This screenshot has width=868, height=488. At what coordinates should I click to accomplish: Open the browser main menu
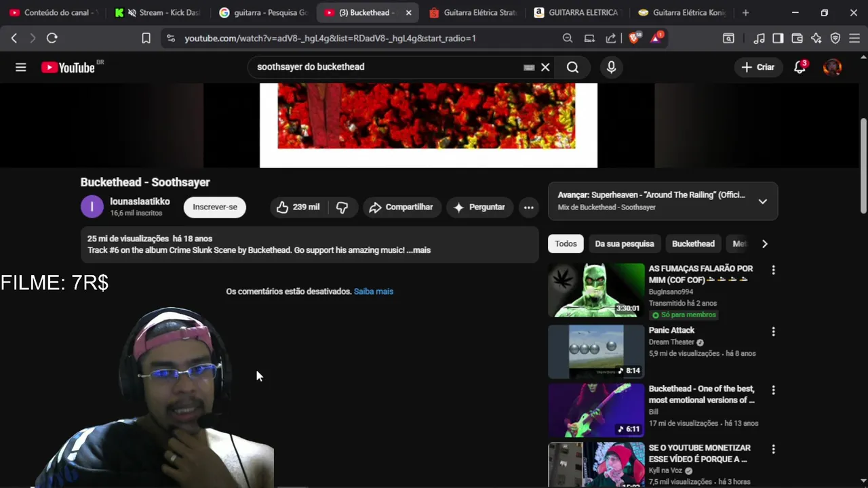click(854, 39)
